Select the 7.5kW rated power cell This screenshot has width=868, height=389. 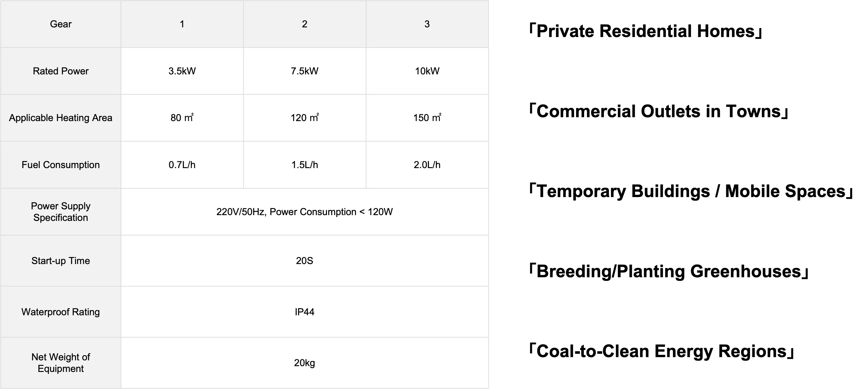[304, 71]
